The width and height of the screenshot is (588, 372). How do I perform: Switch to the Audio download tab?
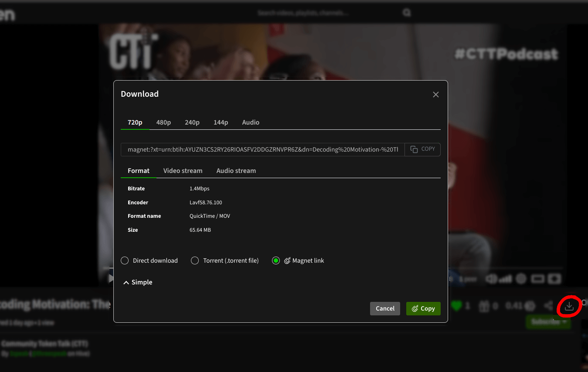[251, 122]
